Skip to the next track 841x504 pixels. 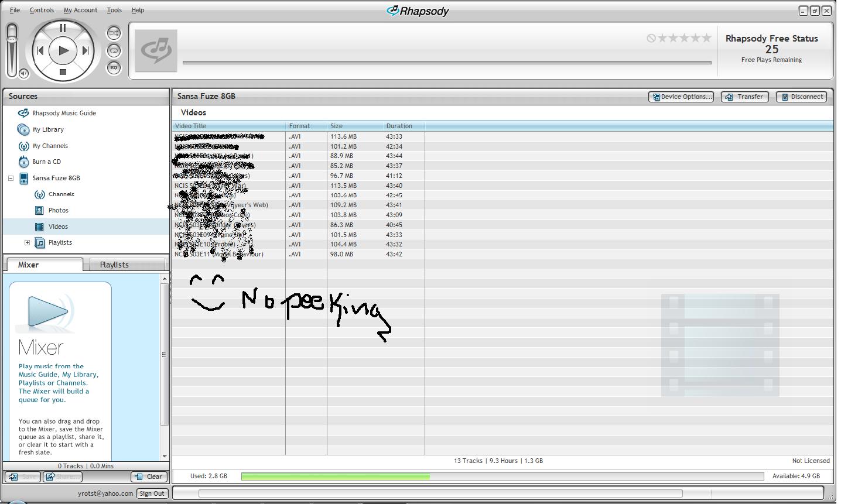point(86,51)
